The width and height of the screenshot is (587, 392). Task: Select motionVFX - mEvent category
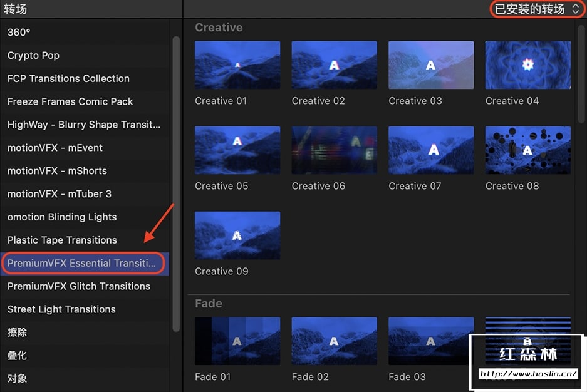(85, 148)
